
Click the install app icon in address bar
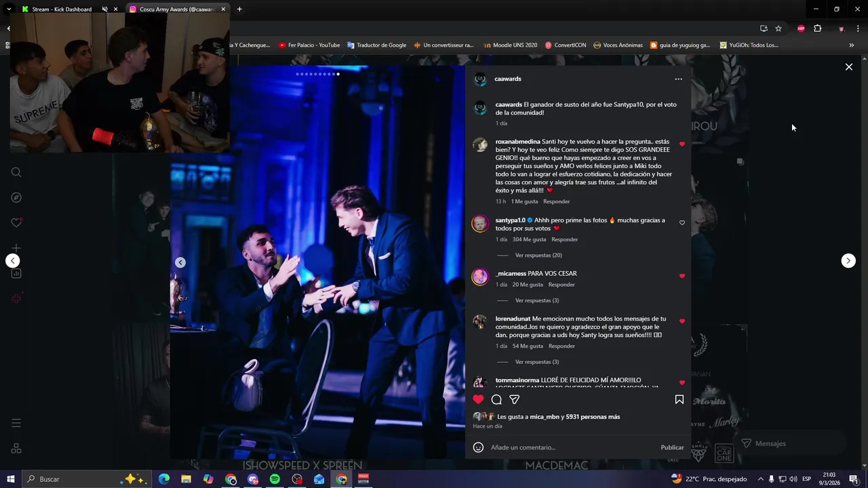pyautogui.click(x=764, y=28)
